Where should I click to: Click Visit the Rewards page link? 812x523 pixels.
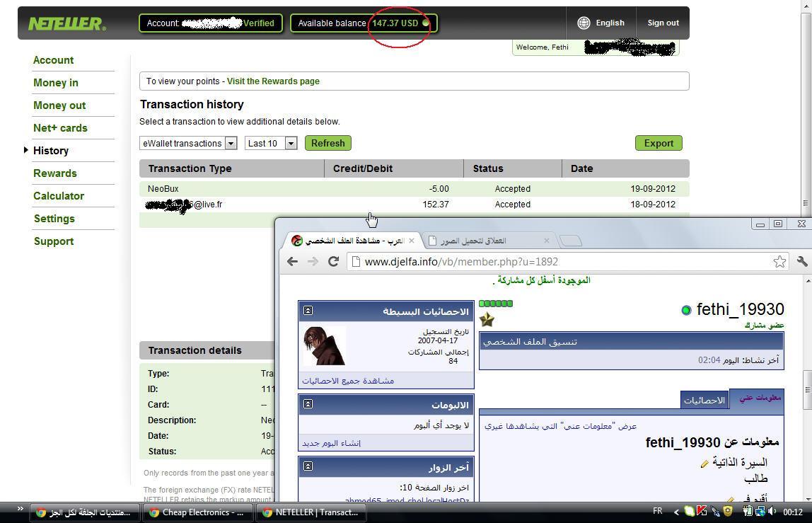tap(273, 81)
